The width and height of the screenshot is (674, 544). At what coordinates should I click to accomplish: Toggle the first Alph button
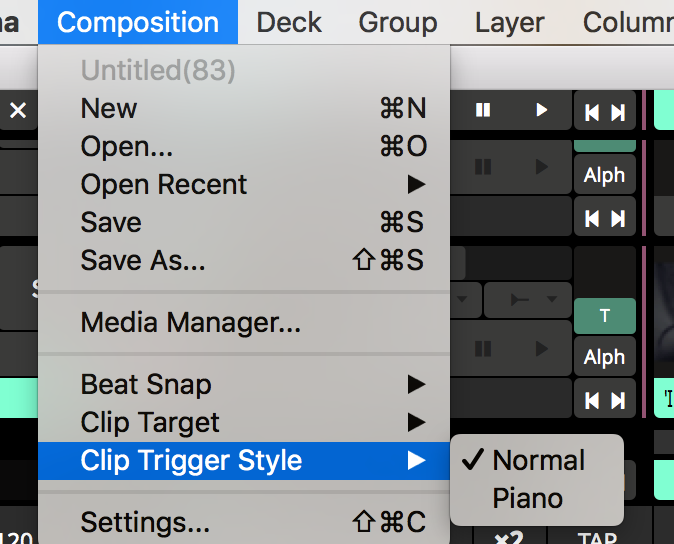[x=604, y=175]
